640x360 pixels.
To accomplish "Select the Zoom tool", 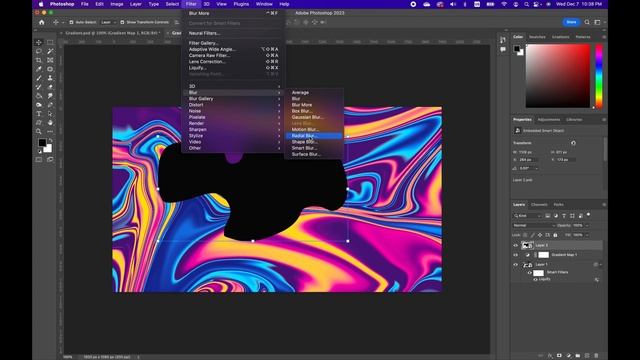I will click(39, 131).
